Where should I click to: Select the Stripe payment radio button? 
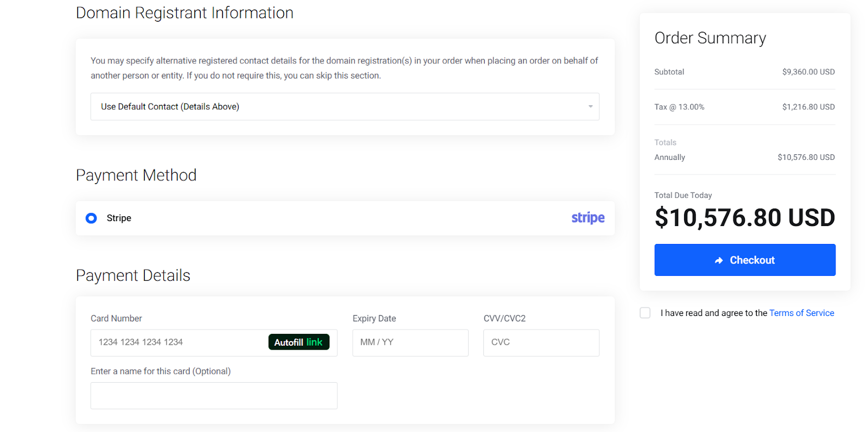[91, 218]
